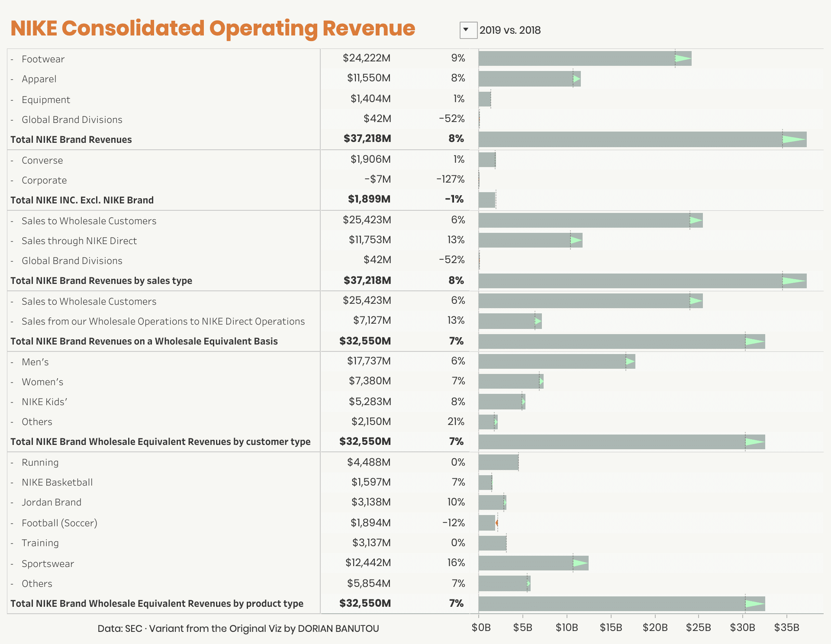This screenshot has width=831, height=644.
Task: Click the $12,442M Sportswear value
Action: 368,563
